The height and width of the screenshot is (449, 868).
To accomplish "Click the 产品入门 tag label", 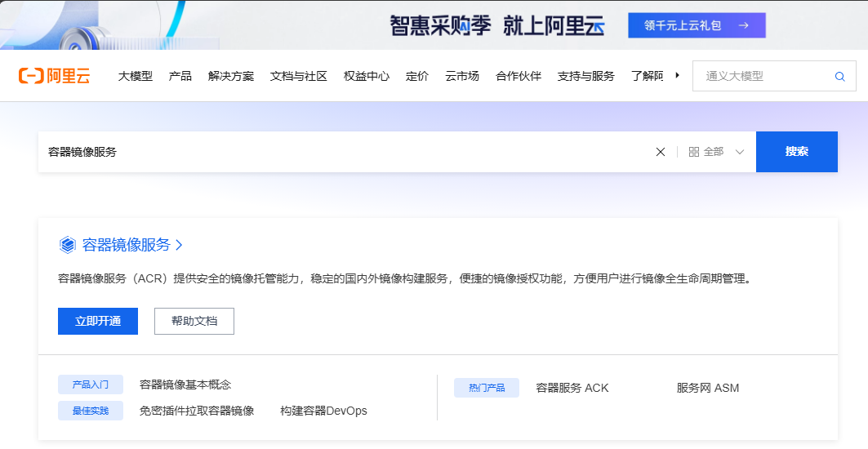I will coord(91,385).
